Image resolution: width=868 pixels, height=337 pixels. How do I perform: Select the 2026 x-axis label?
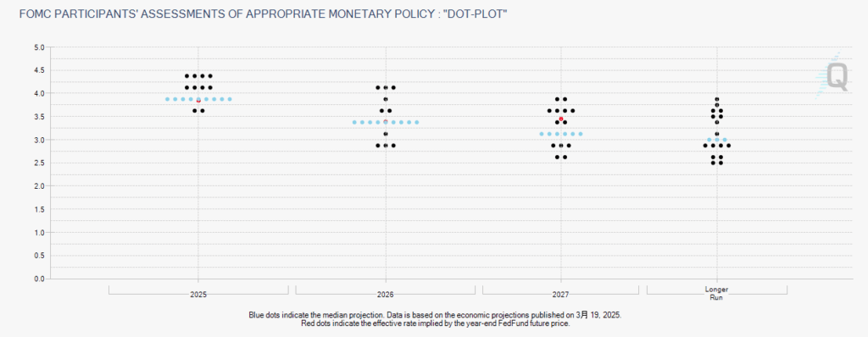pyautogui.click(x=386, y=295)
